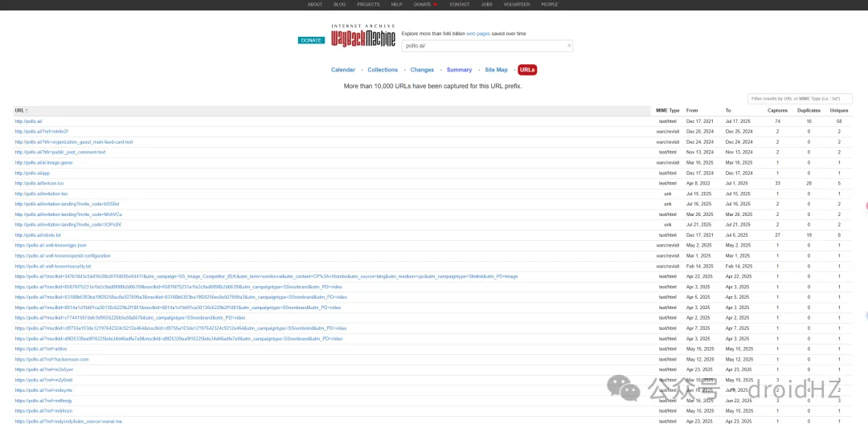Viewport: 868px width, 424px height.
Task: Click the teal DONATE button beside the logo
Action: point(311,40)
